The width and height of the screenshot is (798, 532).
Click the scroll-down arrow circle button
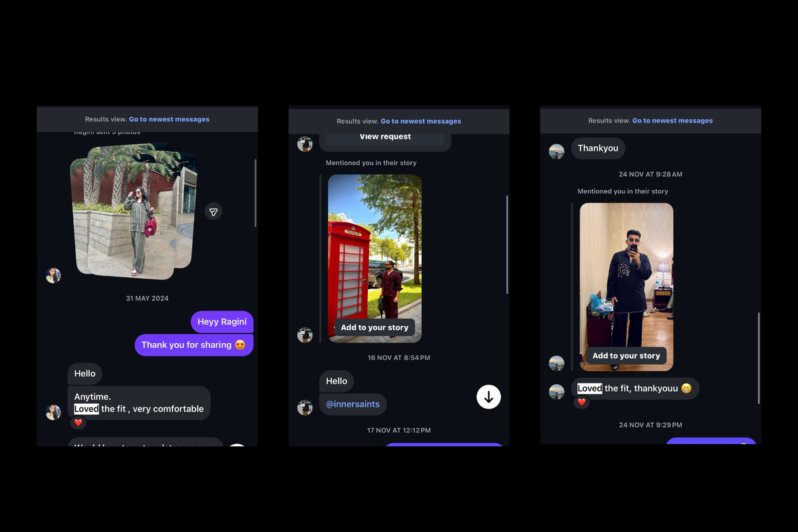tap(489, 397)
